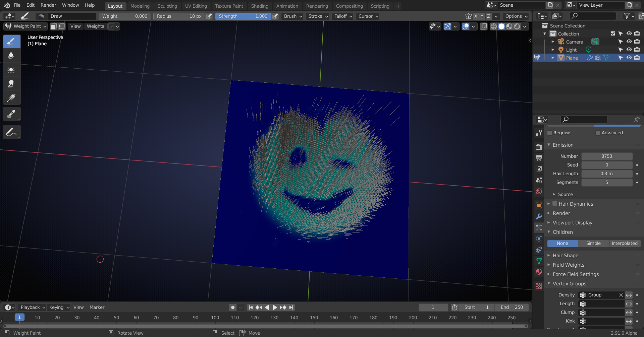The height and width of the screenshot is (337, 644).
Task: Open the Falloff dropdown
Action: tap(343, 16)
